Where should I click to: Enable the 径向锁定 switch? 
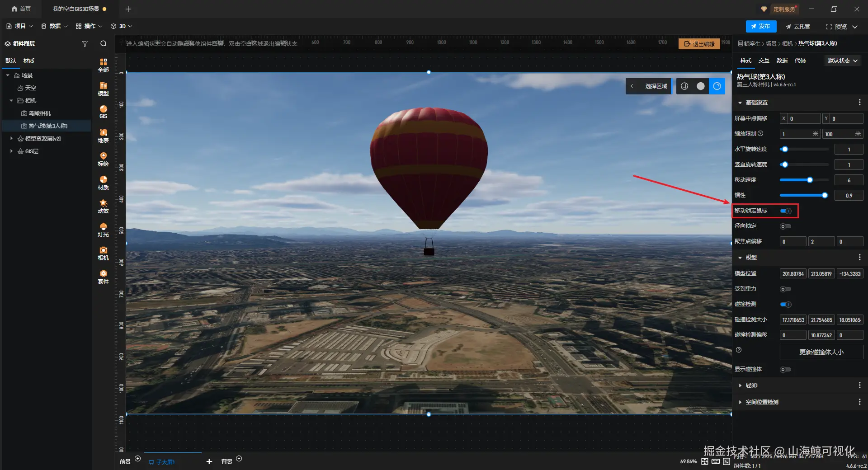[x=786, y=226]
